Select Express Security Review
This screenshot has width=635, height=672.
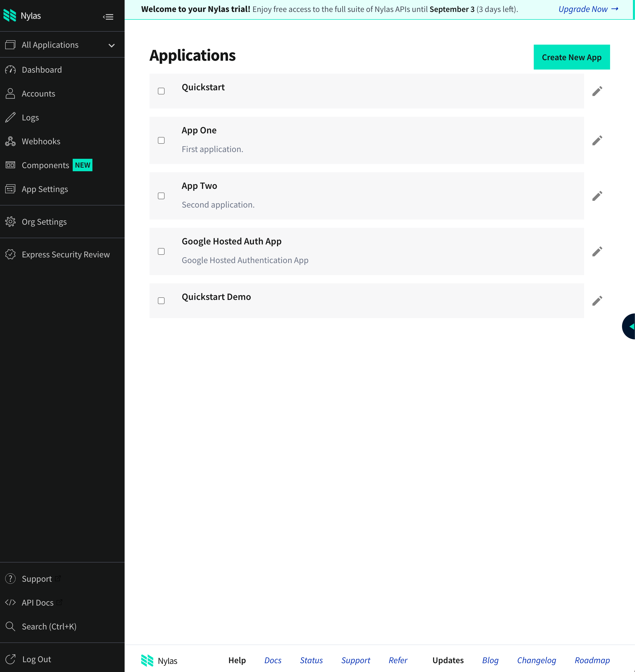[66, 254]
